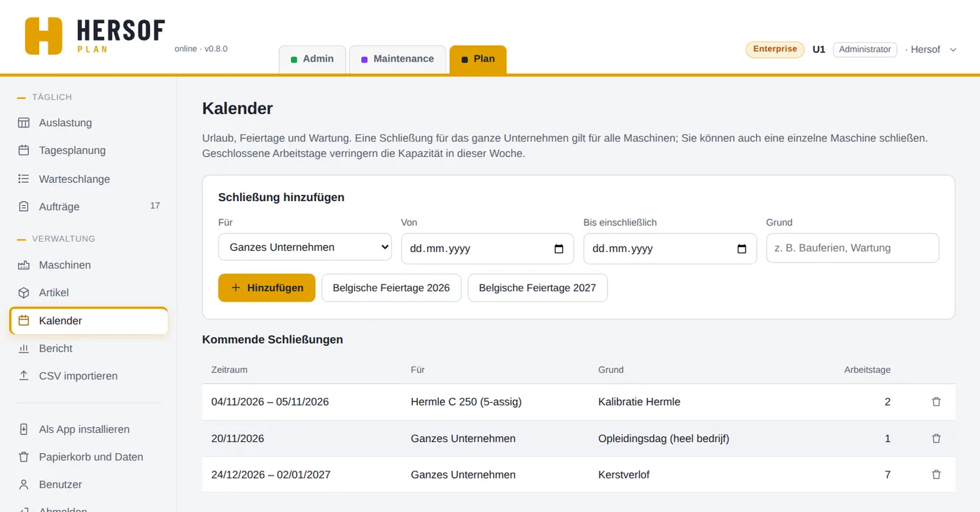
Task: Click the Administrator role badge
Action: coord(865,50)
